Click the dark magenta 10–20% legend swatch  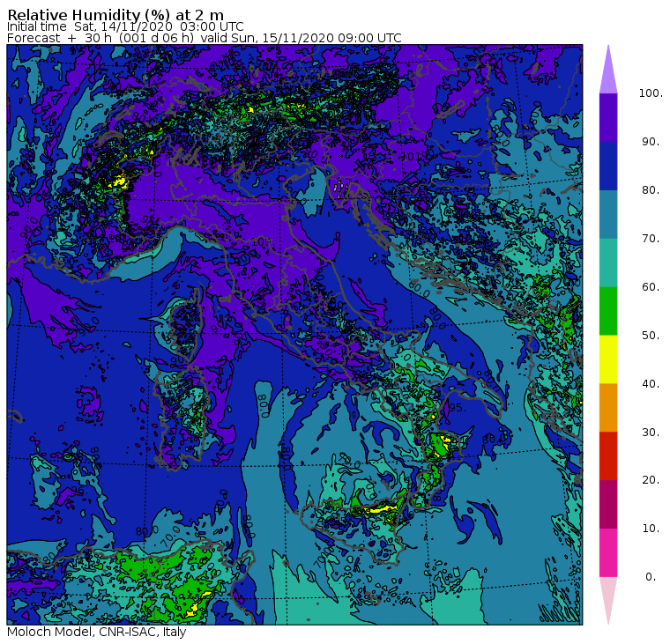pyautogui.click(x=608, y=505)
